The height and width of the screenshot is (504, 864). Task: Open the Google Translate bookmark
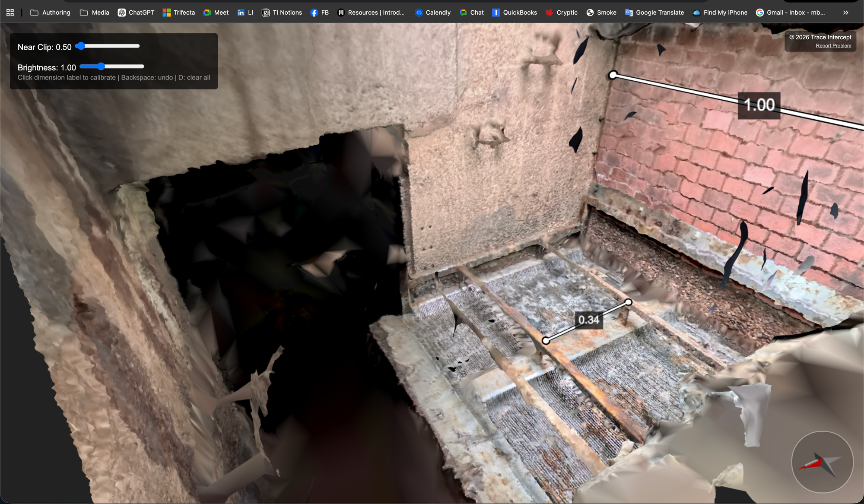tap(654, 13)
